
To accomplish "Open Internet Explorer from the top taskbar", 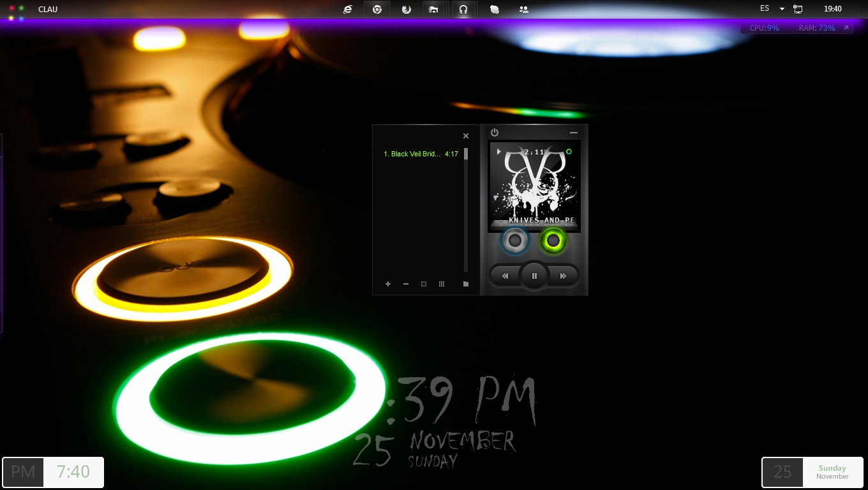I will [x=348, y=10].
